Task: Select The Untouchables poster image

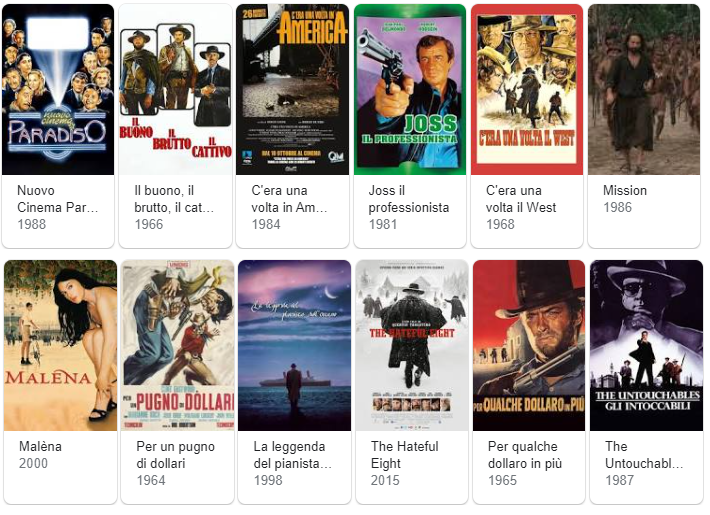Action: [x=646, y=346]
